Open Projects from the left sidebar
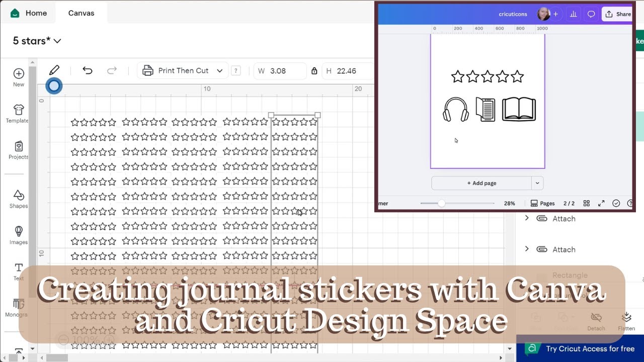Viewport: 644px width, 362px height. point(19,150)
